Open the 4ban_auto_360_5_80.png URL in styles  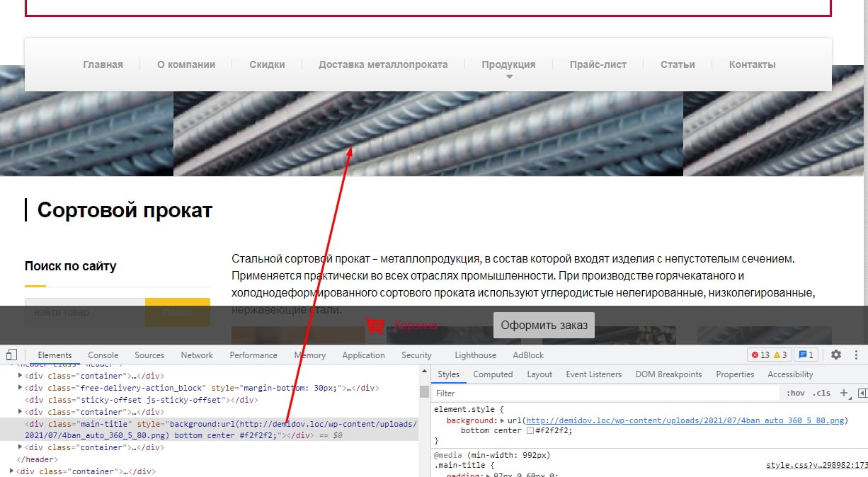point(685,420)
